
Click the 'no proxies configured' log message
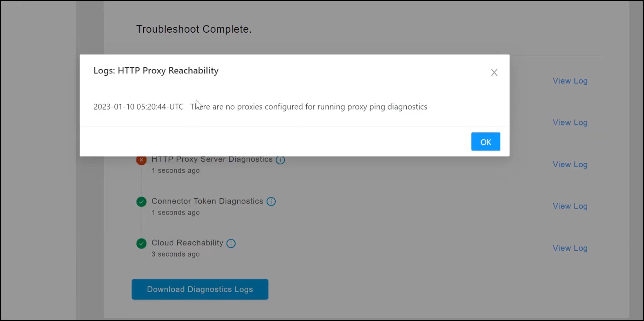308,107
